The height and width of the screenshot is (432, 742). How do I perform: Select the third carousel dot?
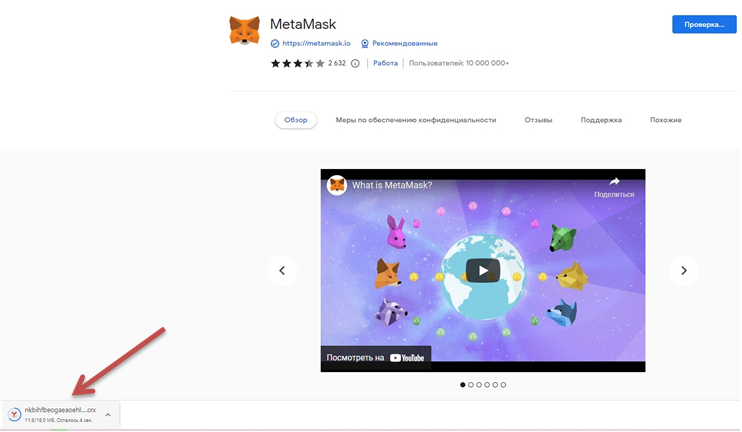pos(479,385)
